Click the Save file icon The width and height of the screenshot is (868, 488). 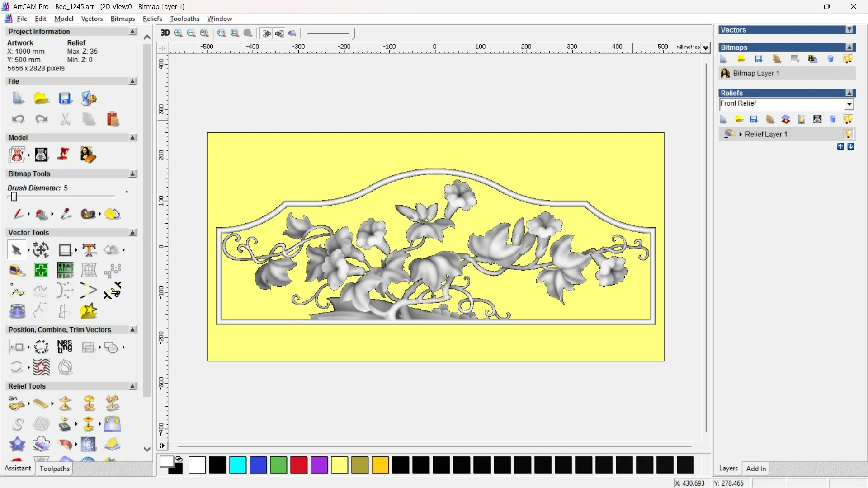pos(65,99)
